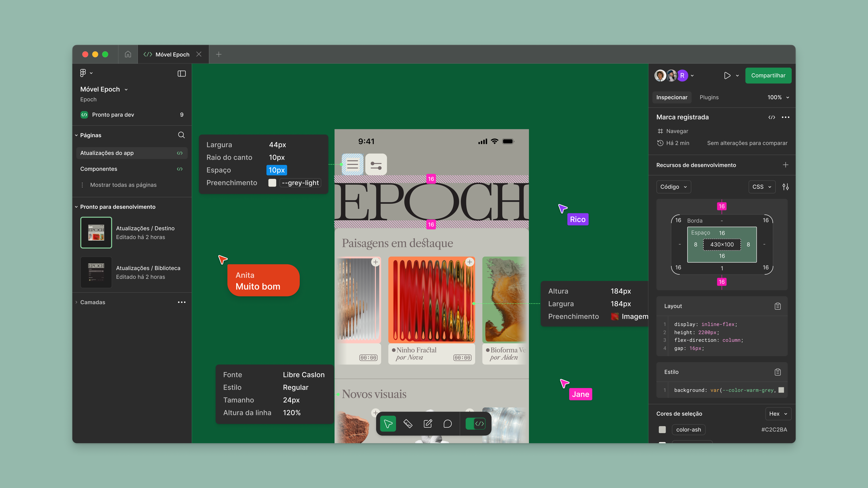Select the Measure ruler tool
Image resolution: width=868 pixels, height=488 pixels.
pos(408,424)
